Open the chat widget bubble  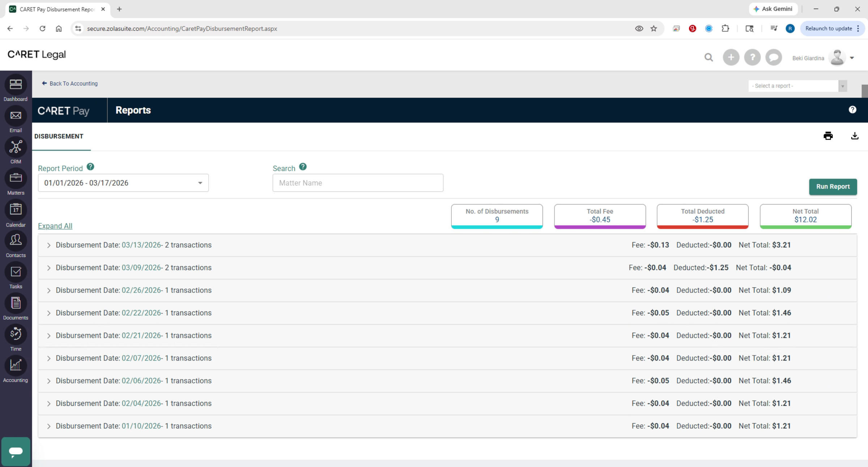[16, 451]
